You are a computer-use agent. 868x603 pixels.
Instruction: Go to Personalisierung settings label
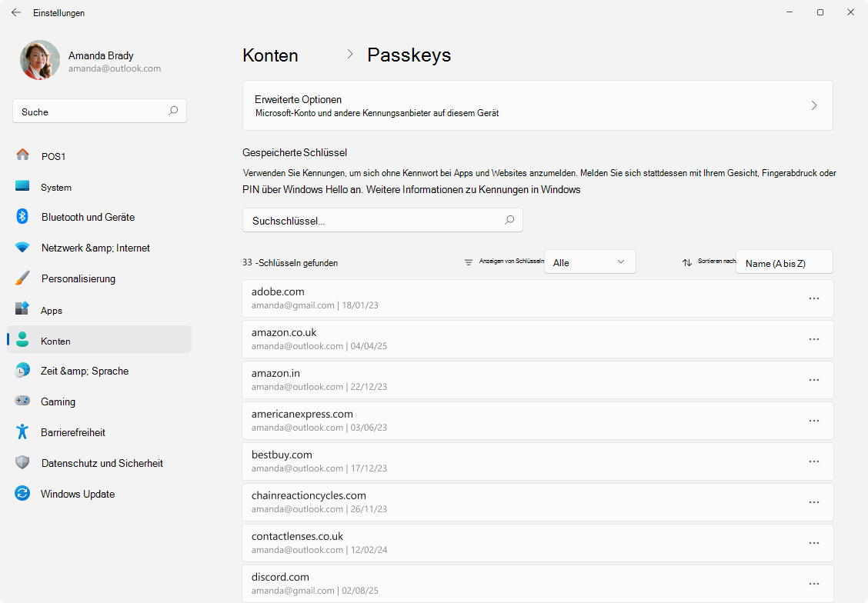(78, 279)
